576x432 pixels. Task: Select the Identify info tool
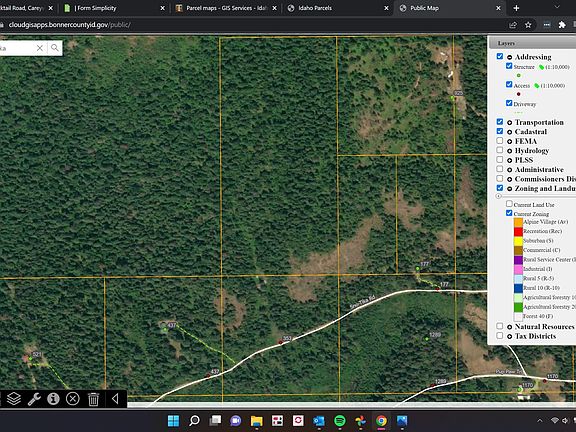click(x=53, y=399)
